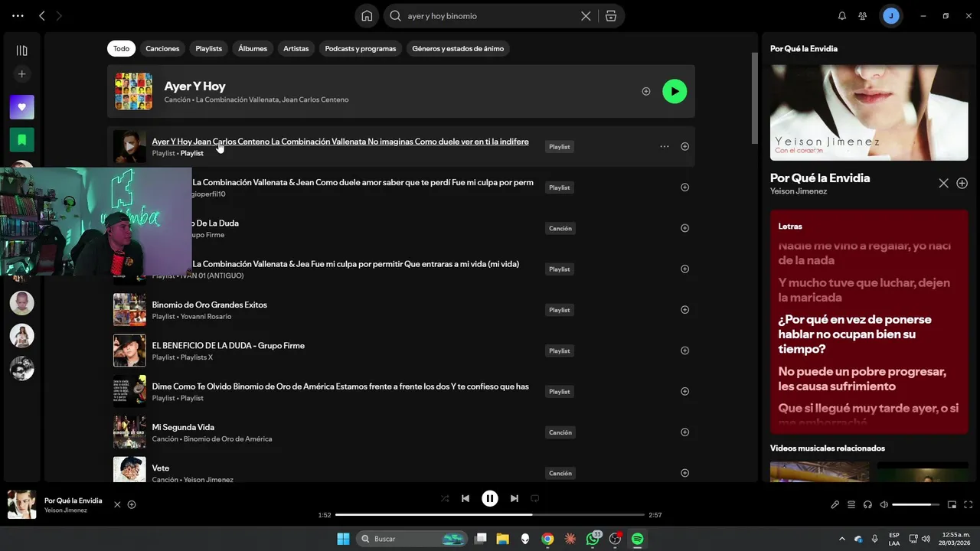Add Por Qué la Envidia in the side panel
980x551 pixels.
[x=962, y=183]
